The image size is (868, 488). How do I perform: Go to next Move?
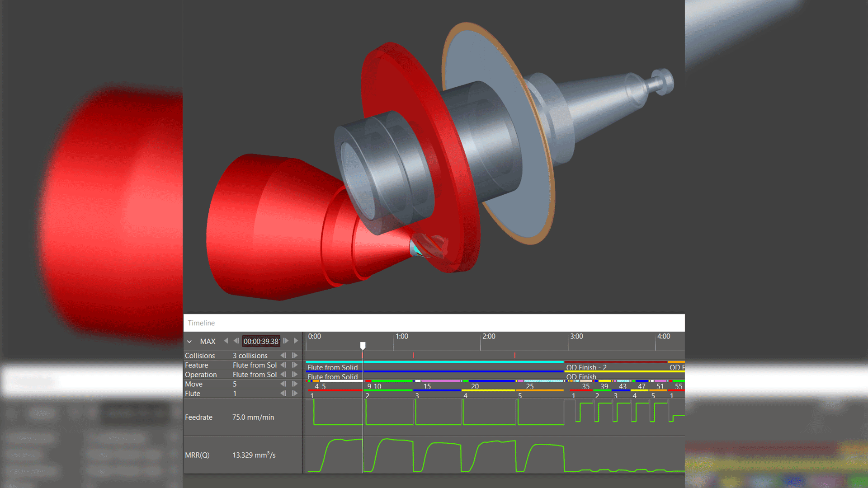(x=295, y=384)
